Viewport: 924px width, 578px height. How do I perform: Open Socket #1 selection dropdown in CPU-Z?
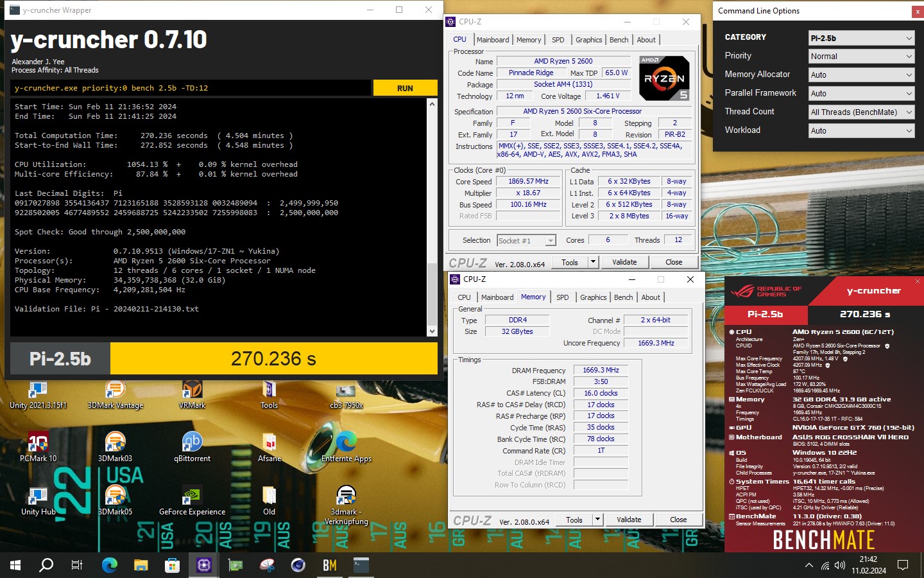point(526,240)
